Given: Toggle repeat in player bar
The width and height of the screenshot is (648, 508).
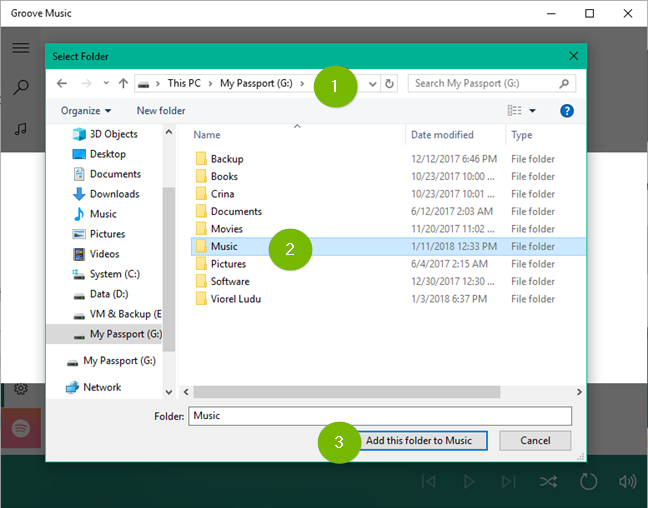Looking at the screenshot, I should tap(588, 482).
